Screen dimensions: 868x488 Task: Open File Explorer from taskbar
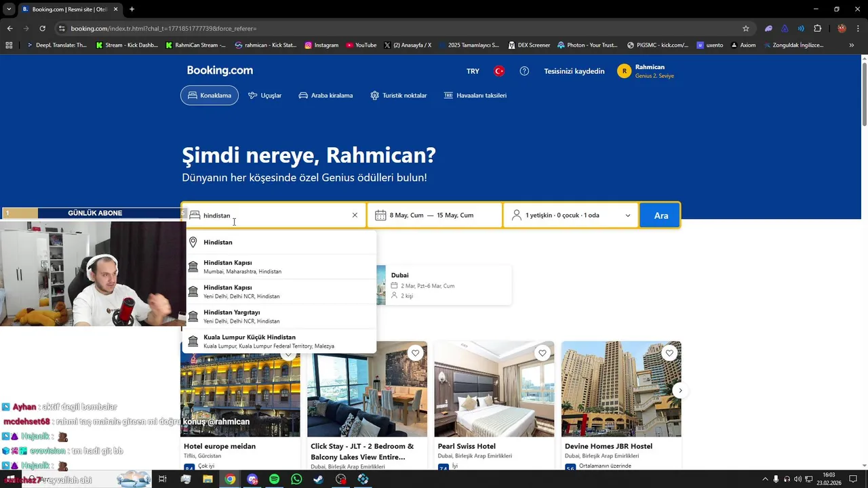tap(208, 479)
